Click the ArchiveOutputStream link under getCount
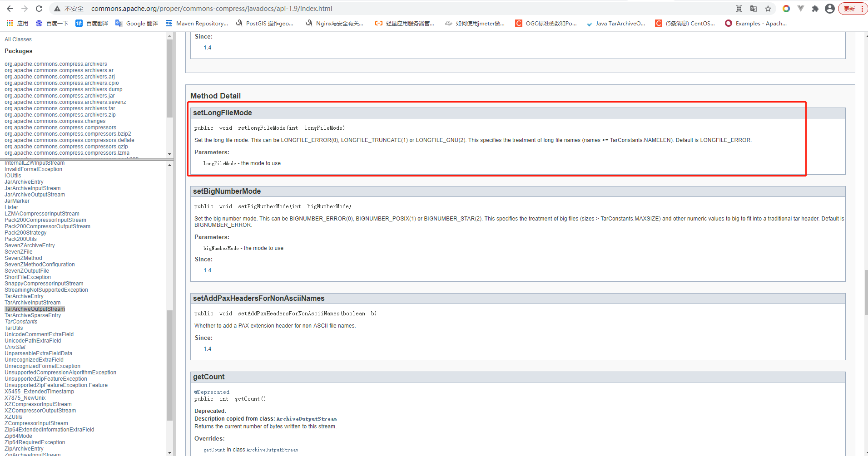868x456 pixels. pos(307,418)
